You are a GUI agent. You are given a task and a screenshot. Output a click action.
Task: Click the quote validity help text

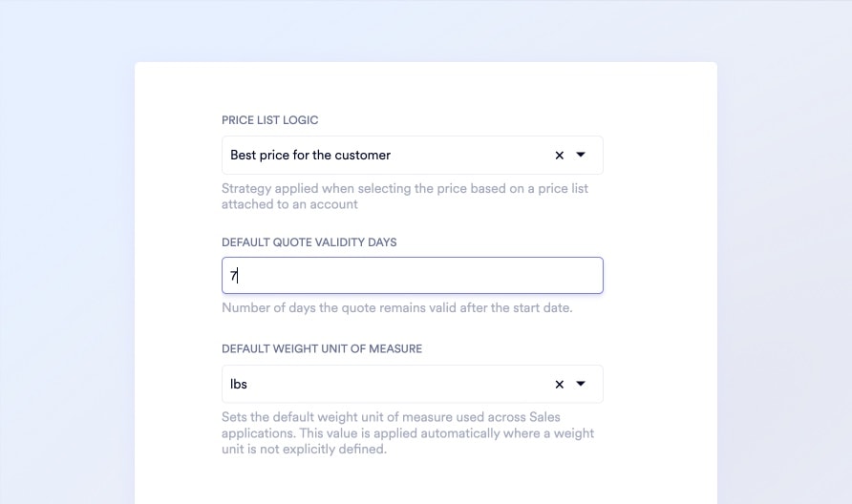coord(396,308)
